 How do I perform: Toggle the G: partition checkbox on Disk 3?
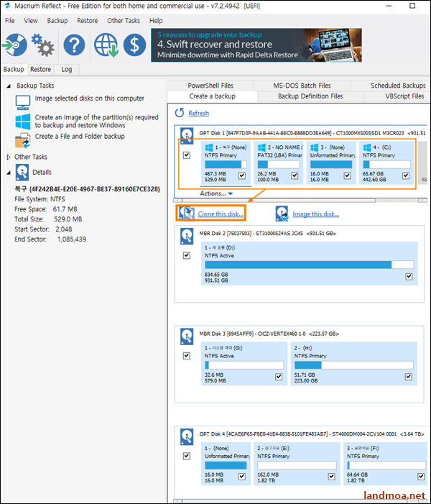(x=279, y=377)
